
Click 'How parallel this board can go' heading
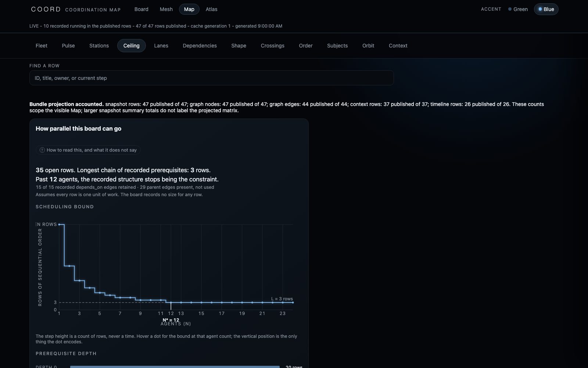point(78,128)
